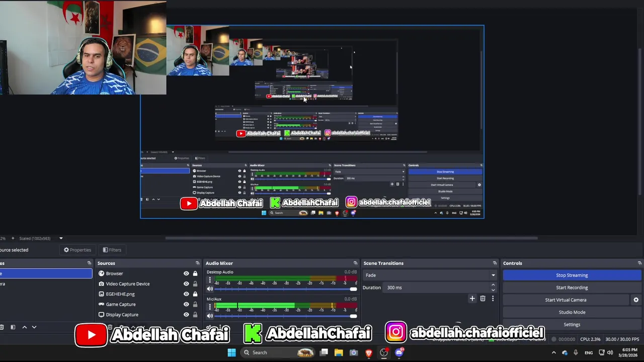Open Camera app taskbar icon
This screenshot has height=362, width=644.
pos(354,352)
